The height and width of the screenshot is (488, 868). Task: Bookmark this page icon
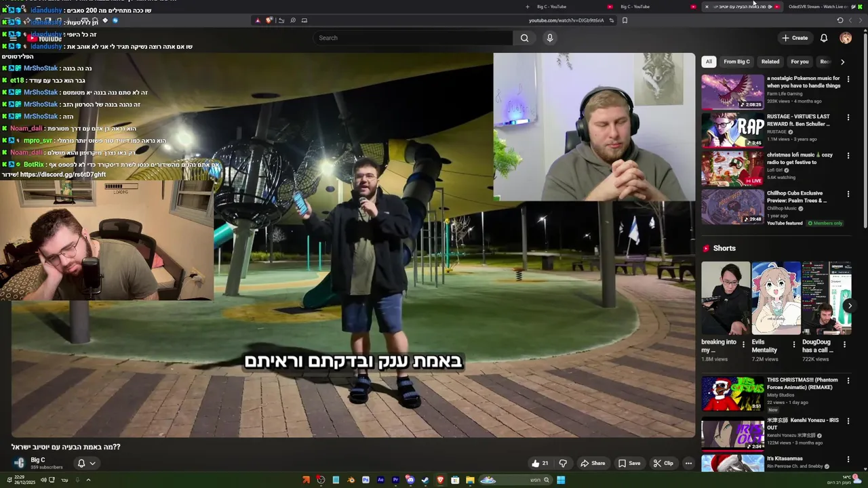point(625,20)
